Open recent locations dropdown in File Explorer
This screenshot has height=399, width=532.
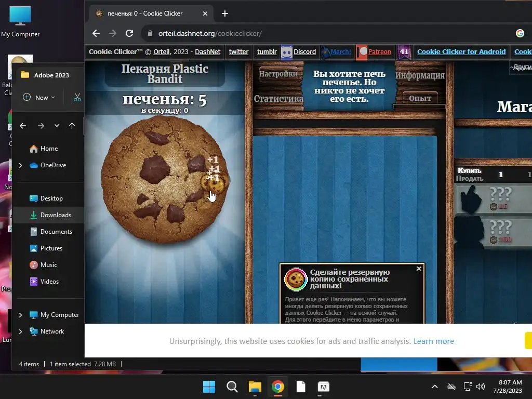coord(57,126)
